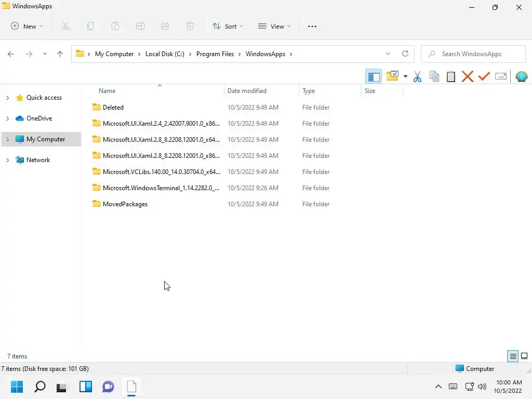Expand the Network tree node

(7, 160)
